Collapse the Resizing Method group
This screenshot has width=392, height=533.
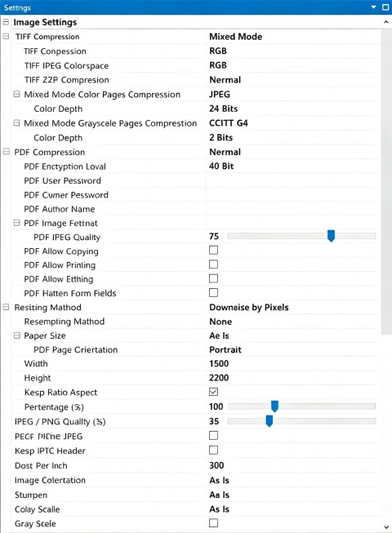6,307
